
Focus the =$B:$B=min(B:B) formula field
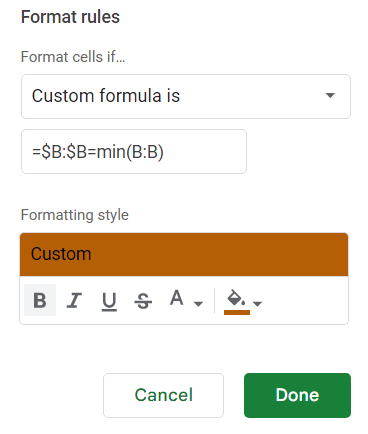pyautogui.click(x=134, y=152)
